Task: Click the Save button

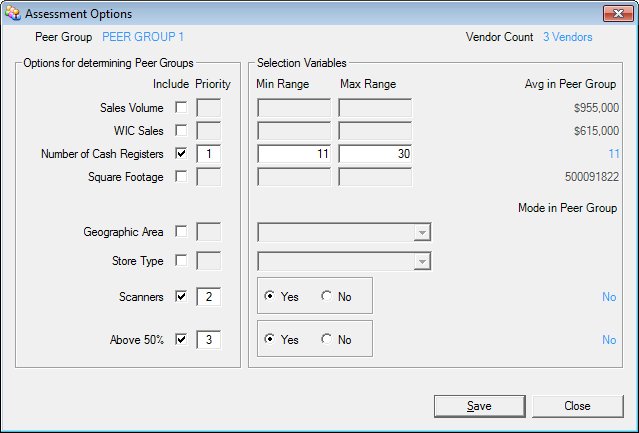Action: coord(480,406)
